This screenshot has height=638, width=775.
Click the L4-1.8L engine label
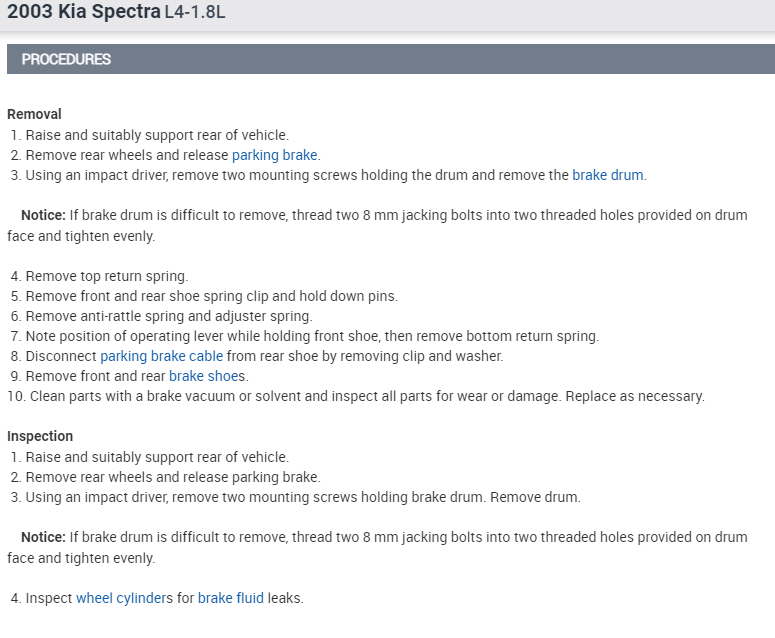(x=201, y=13)
